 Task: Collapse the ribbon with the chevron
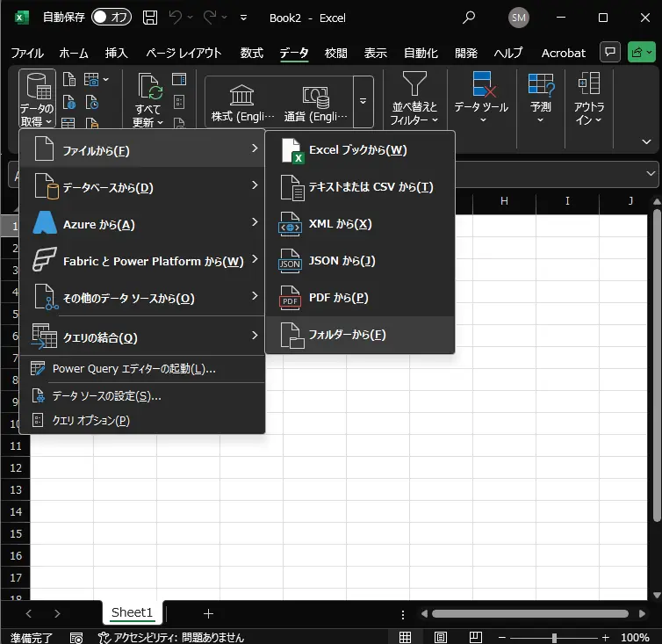point(646,141)
